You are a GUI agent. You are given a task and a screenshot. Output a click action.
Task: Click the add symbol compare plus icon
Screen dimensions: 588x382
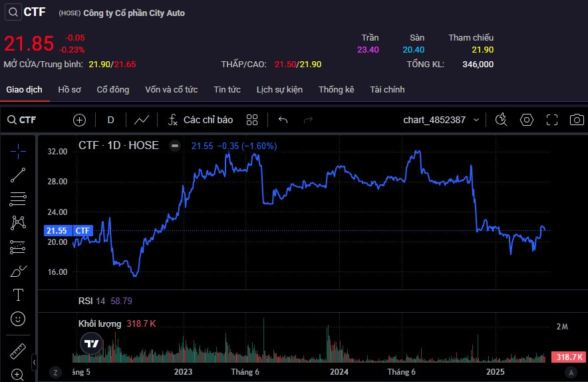click(x=80, y=120)
